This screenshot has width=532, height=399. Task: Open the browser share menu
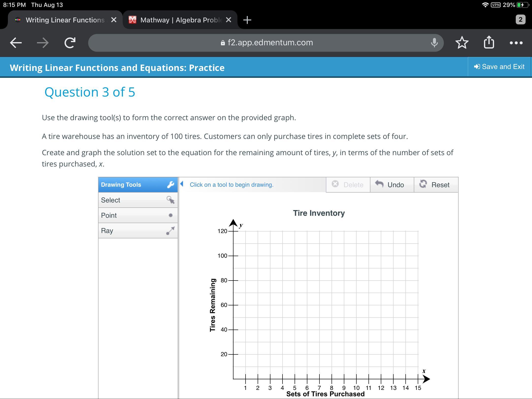coord(489,42)
